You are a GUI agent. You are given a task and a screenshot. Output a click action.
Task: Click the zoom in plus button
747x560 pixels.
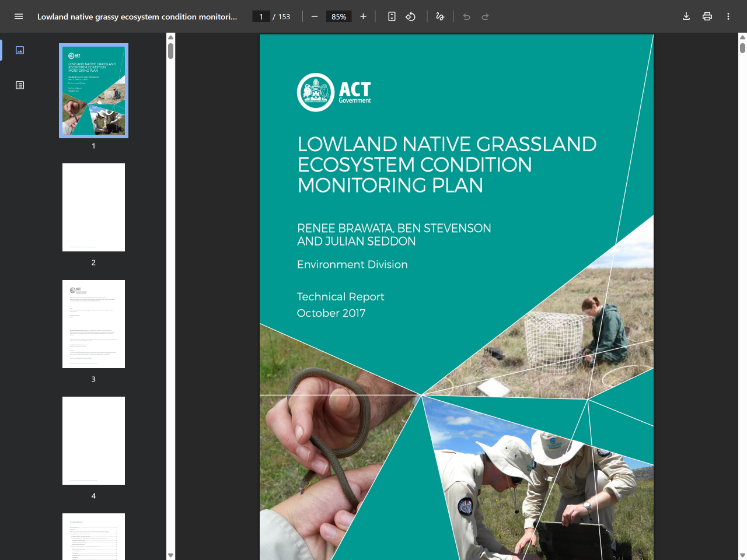[363, 16]
